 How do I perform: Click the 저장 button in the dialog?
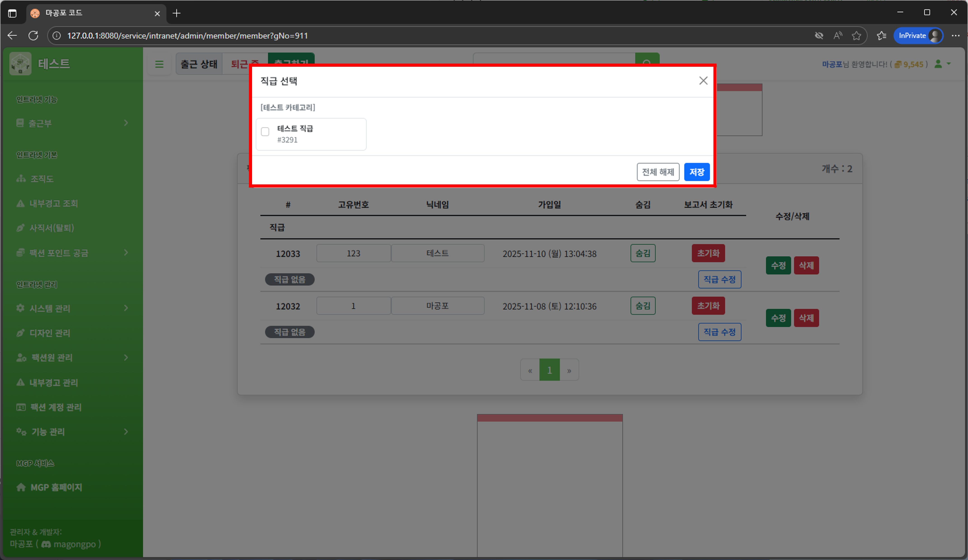696,172
